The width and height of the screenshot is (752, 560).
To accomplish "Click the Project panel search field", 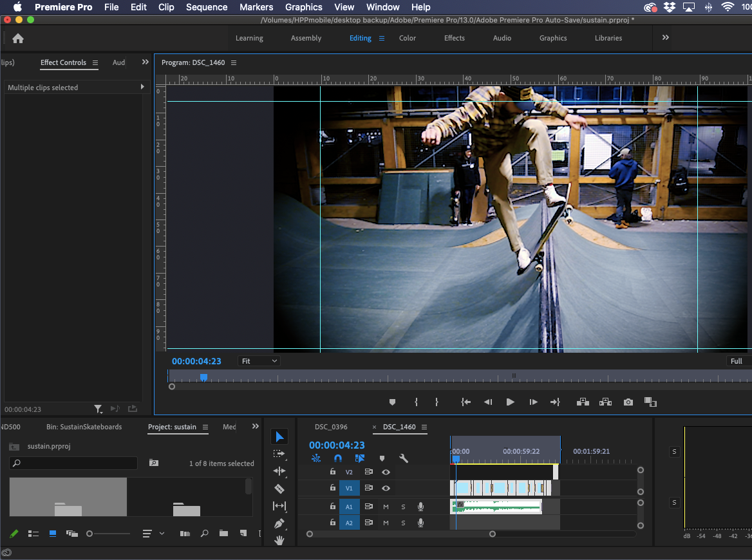I will click(77, 463).
